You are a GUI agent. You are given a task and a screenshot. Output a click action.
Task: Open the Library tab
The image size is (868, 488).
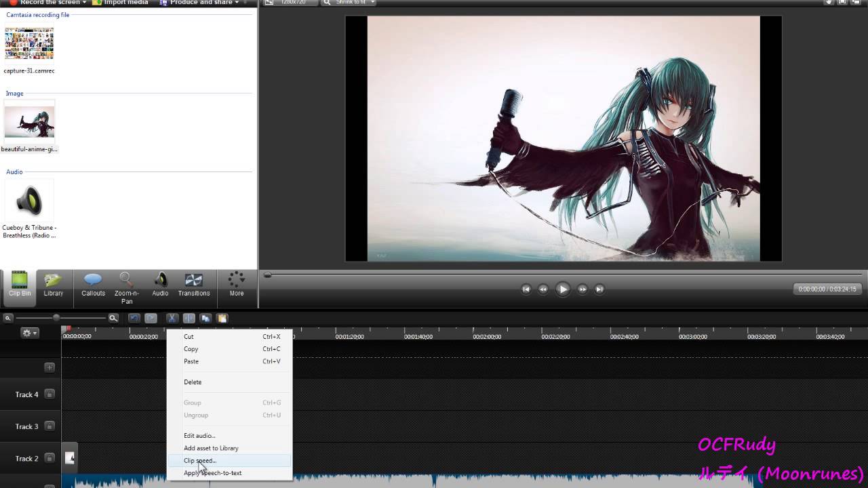(53, 285)
